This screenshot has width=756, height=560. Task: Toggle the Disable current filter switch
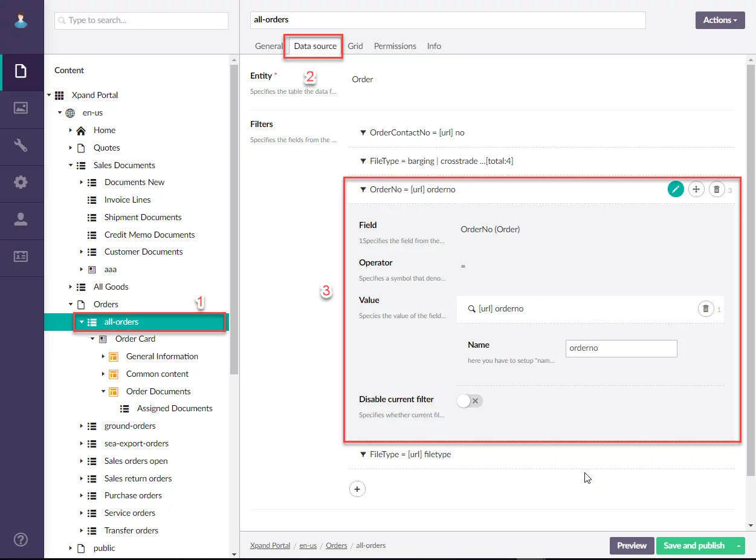point(470,400)
